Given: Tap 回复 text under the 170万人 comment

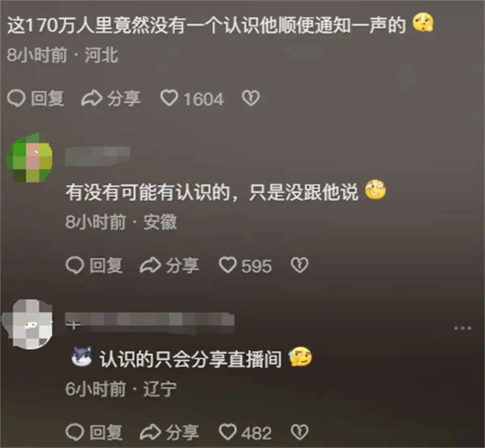Looking at the screenshot, I should pyautogui.click(x=48, y=99).
